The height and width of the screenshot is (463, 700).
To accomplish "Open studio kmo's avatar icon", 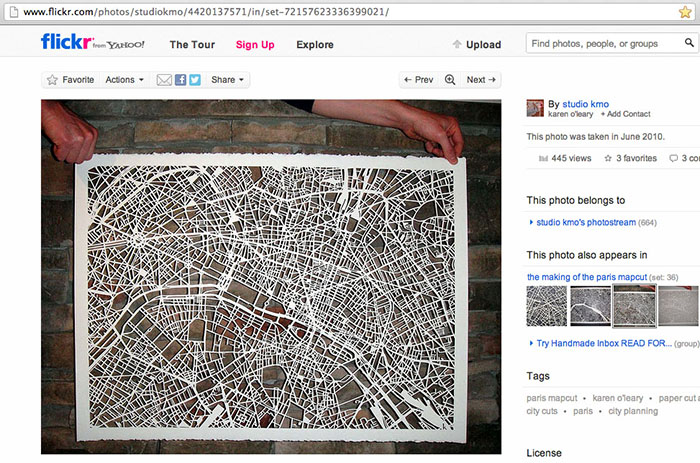I will pos(535,108).
